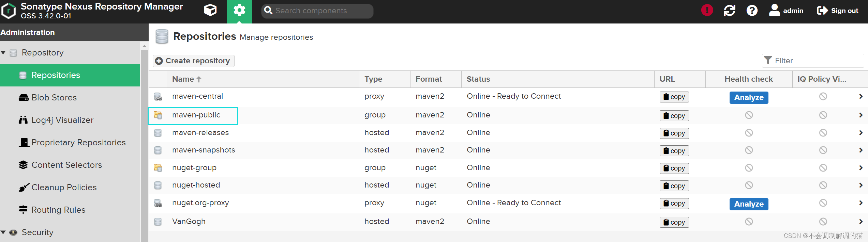Open maven-central row chevron
This screenshot has height=242, width=868.
click(x=860, y=97)
